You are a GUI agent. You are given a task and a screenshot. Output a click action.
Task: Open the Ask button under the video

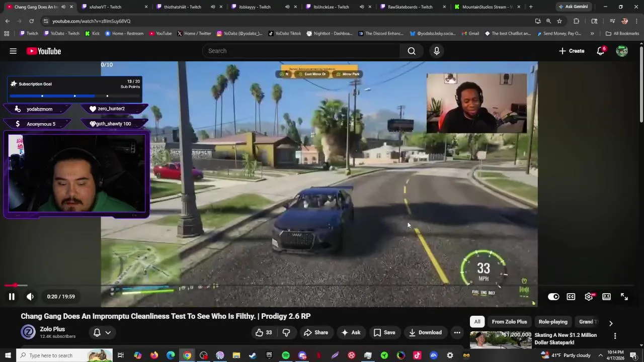click(x=351, y=332)
